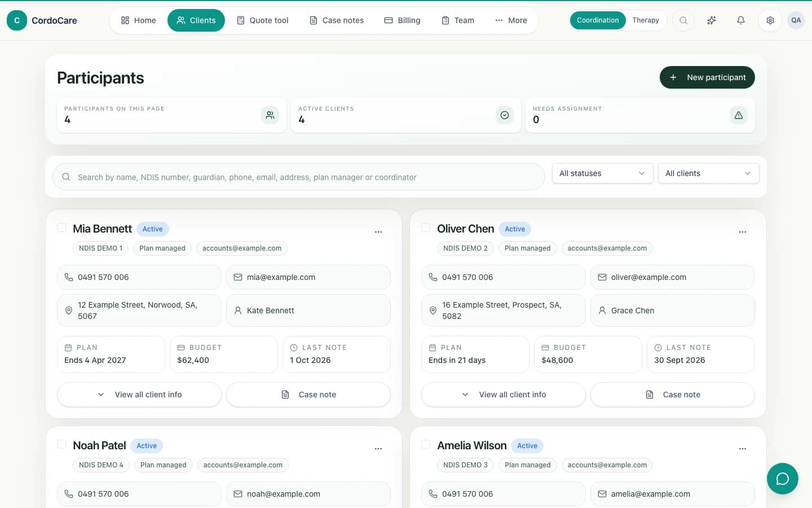The height and width of the screenshot is (508, 812).
Task: Open the AI sparkle assistant icon
Action: 712,20
